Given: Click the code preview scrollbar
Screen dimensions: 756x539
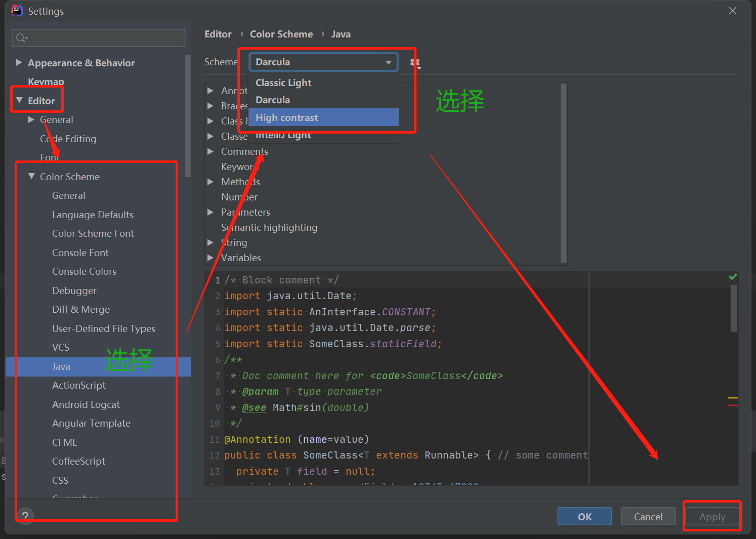Looking at the screenshot, I should [x=734, y=308].
